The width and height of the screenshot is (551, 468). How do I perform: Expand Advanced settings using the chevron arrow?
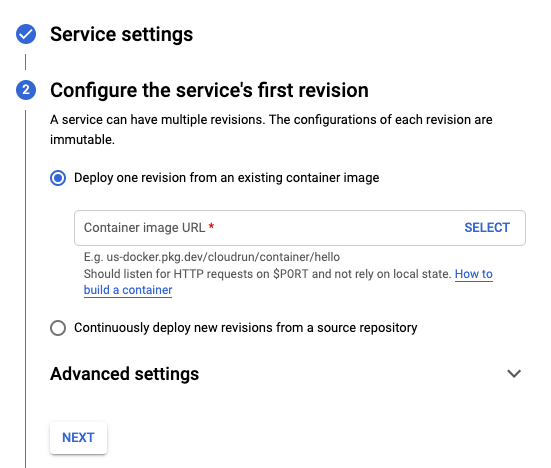point(514,373)
